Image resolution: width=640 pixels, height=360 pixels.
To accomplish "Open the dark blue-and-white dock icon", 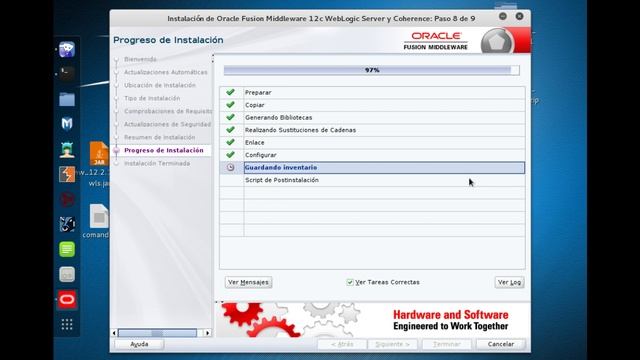I will pos(67,224).
